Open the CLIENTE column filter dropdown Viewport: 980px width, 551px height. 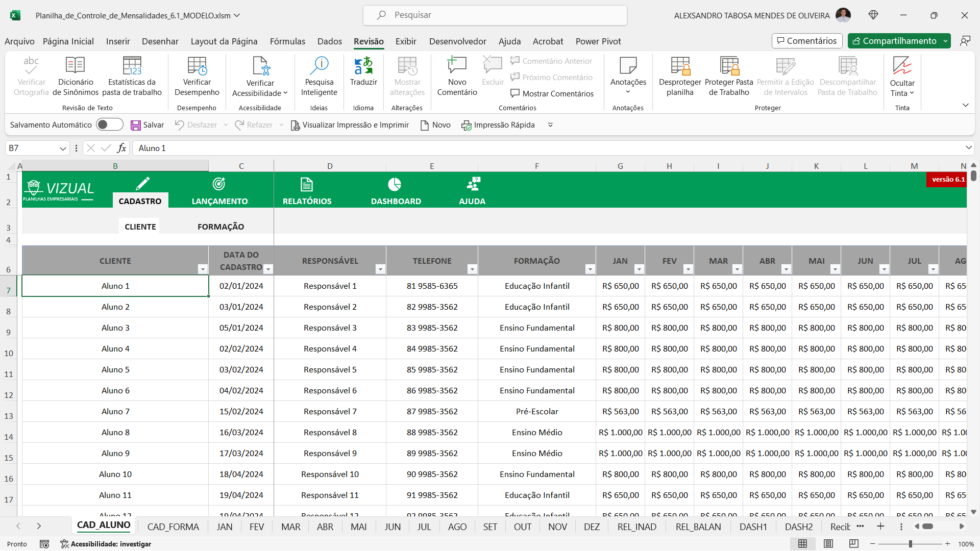point(203,269)
